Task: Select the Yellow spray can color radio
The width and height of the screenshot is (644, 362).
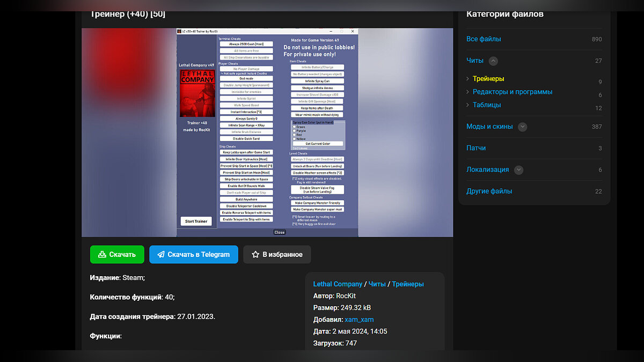Action: click(x=294, y=138)
